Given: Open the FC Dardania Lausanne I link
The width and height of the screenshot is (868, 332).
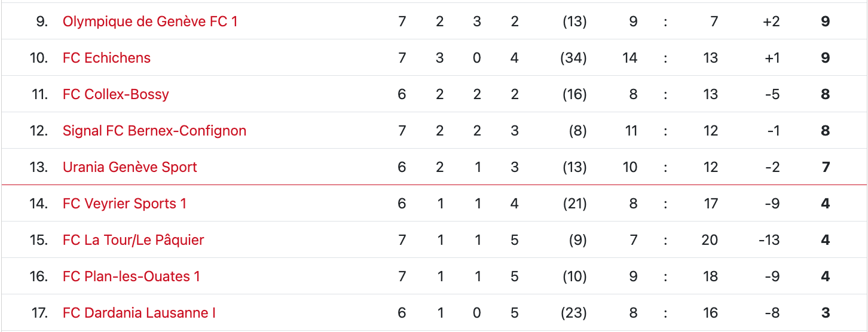Looking at the screenshot, I should point(139,313).
